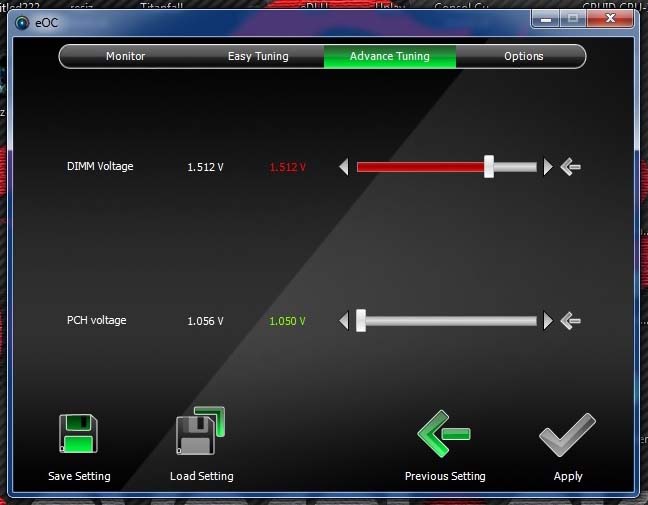
Task: Click the DIMM Voltage slider handle
Action: point(489,167)
